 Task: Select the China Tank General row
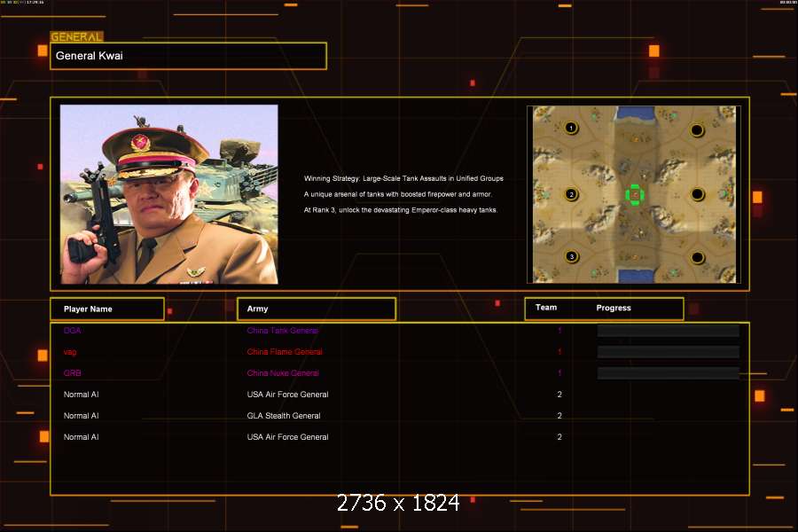(400, 331)
